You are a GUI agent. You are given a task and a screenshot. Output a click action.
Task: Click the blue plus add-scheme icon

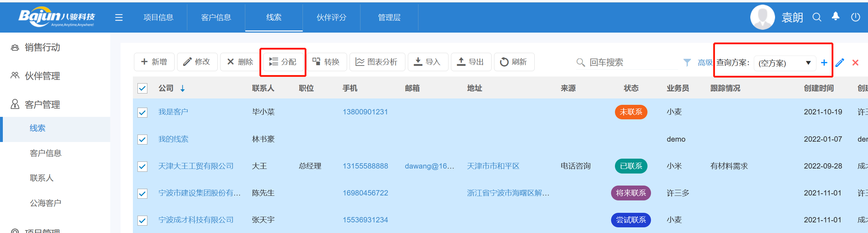click(x=824, y=63)
